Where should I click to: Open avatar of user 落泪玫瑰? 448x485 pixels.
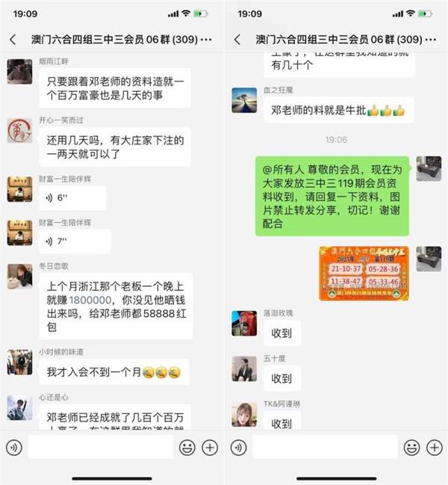tap(244, 324)
